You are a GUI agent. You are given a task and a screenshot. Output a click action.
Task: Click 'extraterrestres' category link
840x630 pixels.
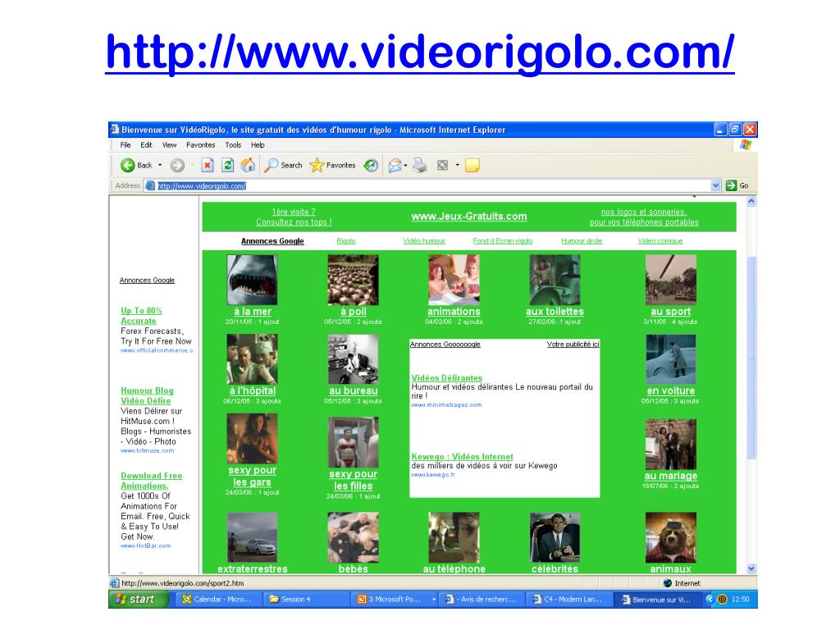(x=253, y=569)
